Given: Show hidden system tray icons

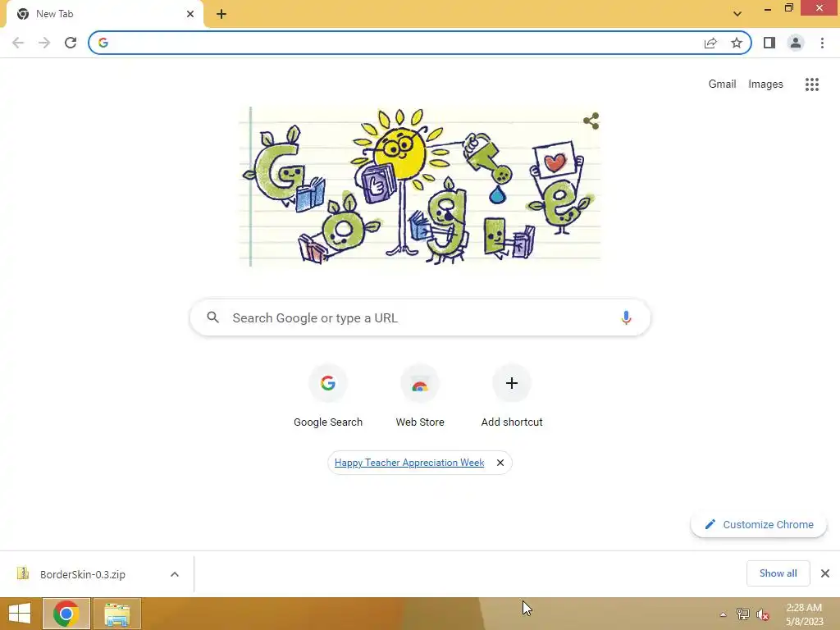Looking at the screenshot, I should [723, 614].
